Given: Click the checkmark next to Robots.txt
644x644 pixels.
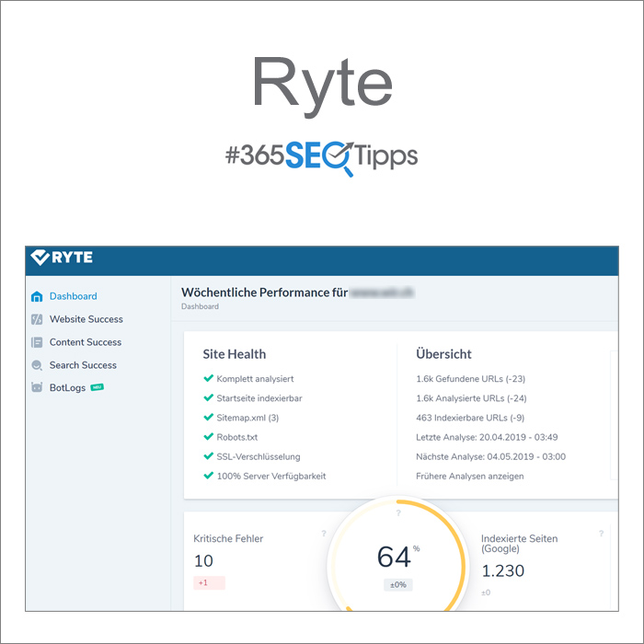Looking at the screenshot, I should click(x=209, y=436).
